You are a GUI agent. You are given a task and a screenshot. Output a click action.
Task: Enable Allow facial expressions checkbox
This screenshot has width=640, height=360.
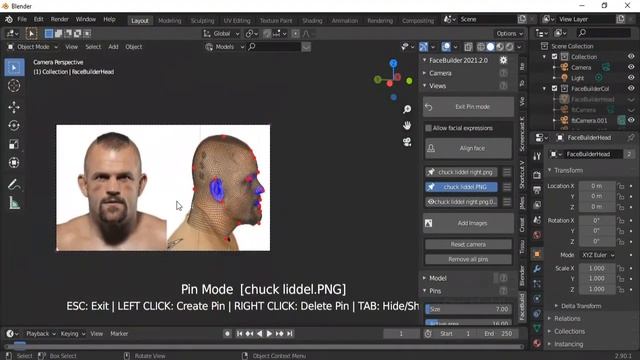tap(428, 128)
